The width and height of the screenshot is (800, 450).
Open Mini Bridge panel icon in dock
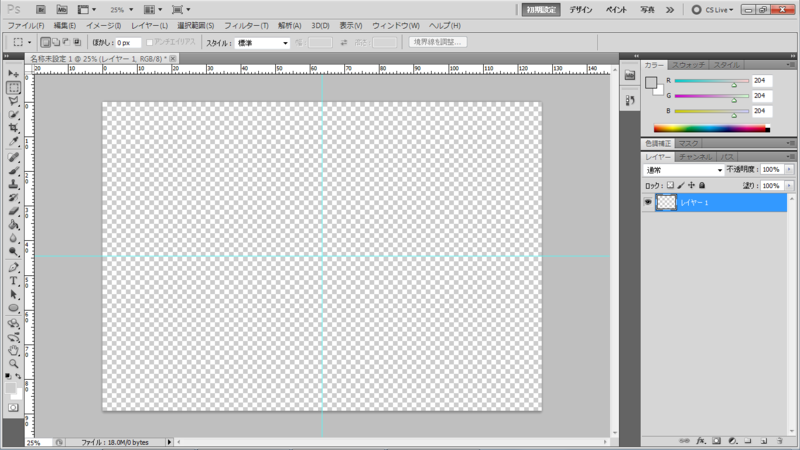[630, 76]
